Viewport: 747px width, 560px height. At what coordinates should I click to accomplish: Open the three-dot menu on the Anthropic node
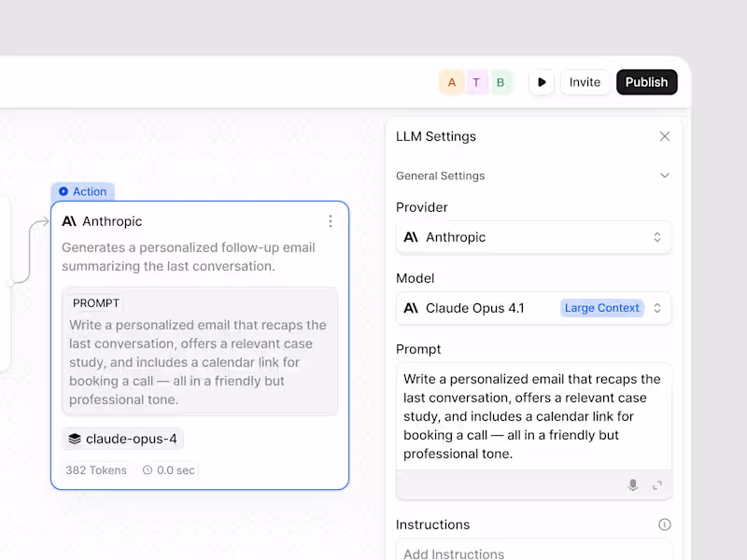tap(331, 221)
